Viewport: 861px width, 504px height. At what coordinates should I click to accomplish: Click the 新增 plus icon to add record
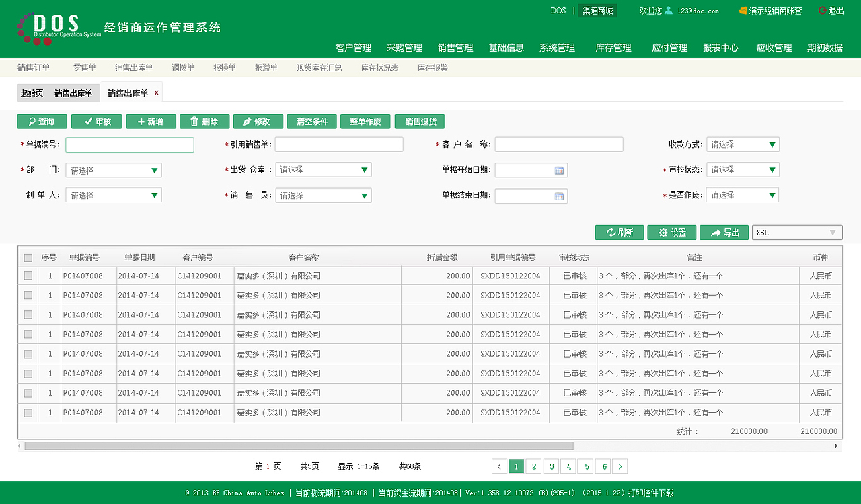tap(141, 122)
